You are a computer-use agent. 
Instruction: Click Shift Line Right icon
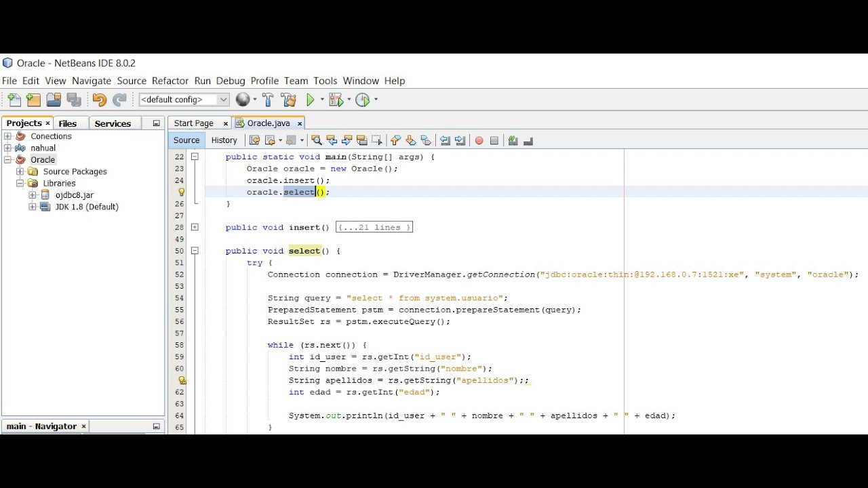point(460,140)
